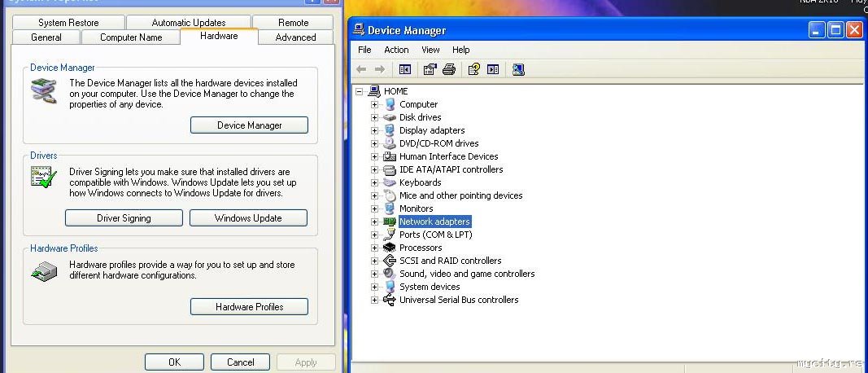Open the Help menu
868x373 pixels.
461,50
